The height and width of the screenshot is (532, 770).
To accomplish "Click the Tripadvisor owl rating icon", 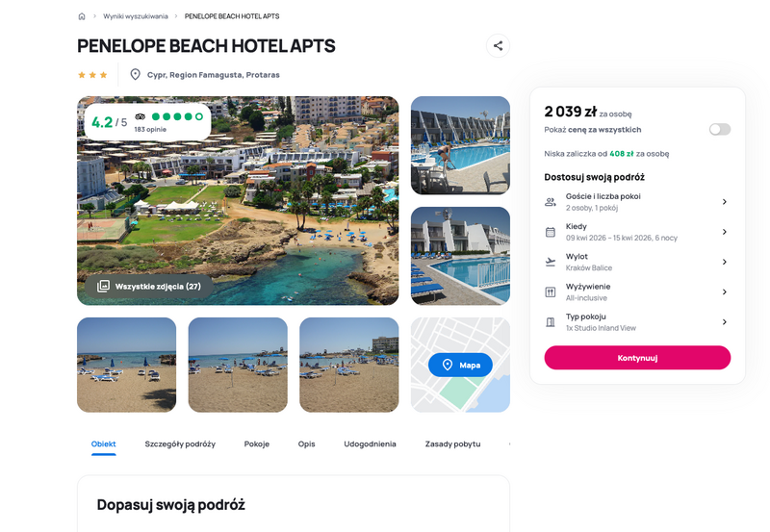I will (141, 116).
